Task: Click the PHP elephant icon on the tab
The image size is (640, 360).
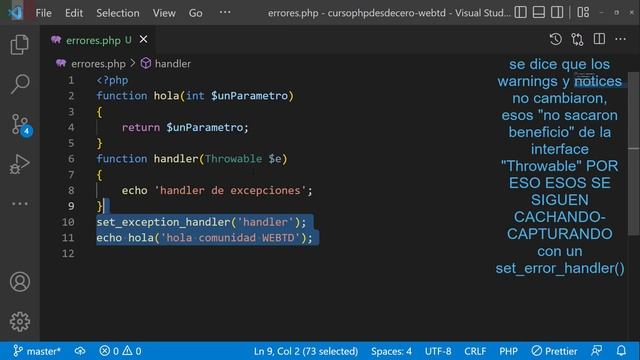Action: click(x=56, y=40)
